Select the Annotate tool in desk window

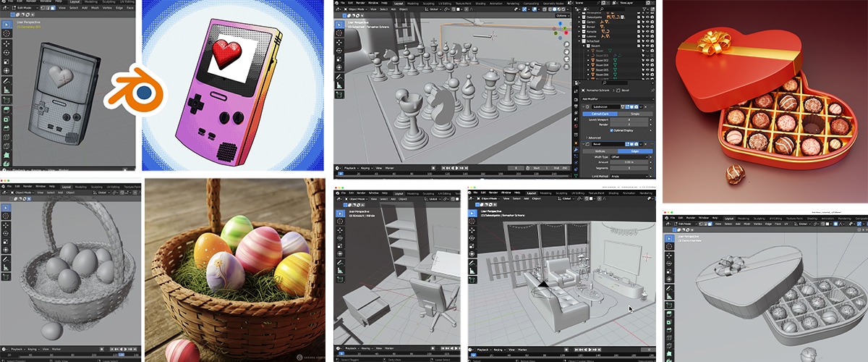(x=340, y=263)
